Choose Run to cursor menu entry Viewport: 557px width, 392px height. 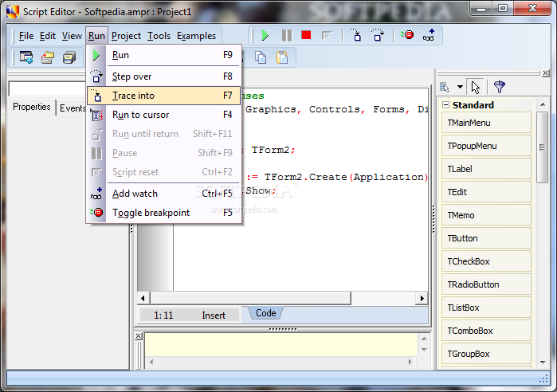[x=164, y=115]
